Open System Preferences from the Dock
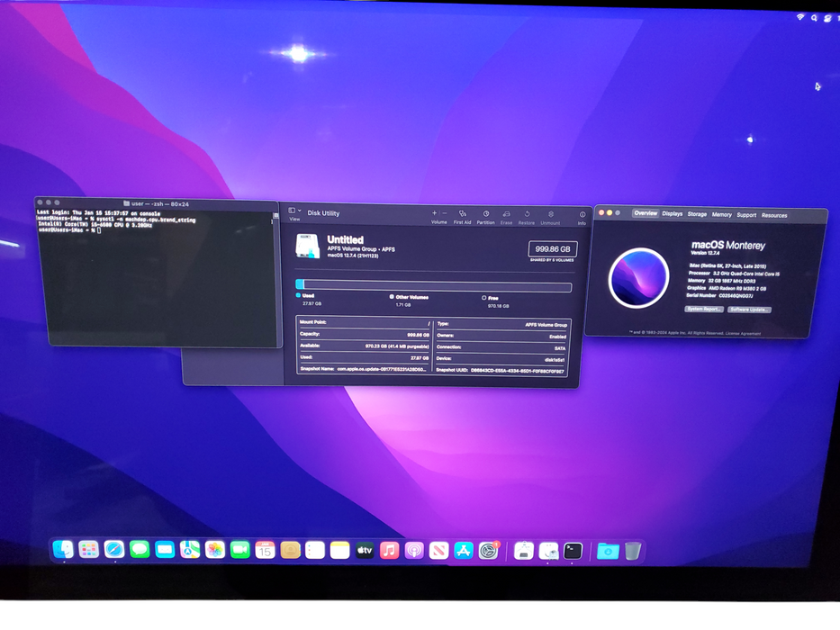Screen dimensions: 840x630 (x=489, y=550)
